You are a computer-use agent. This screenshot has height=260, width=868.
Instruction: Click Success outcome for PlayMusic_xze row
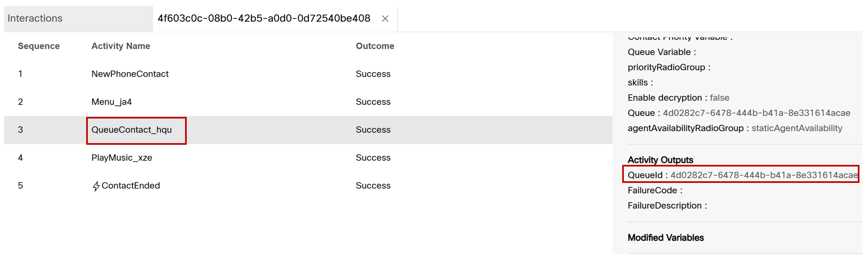tap(373, 158)
